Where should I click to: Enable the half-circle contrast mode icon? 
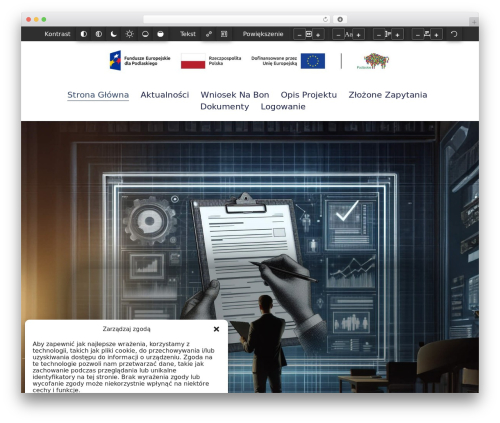(x=84, y=34)
